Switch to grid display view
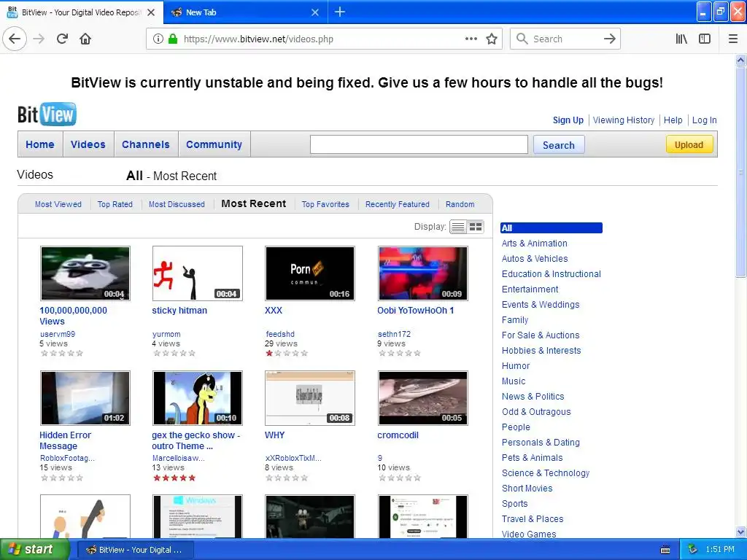This screenshot has width=747, height=560. [x=476, y=227]
